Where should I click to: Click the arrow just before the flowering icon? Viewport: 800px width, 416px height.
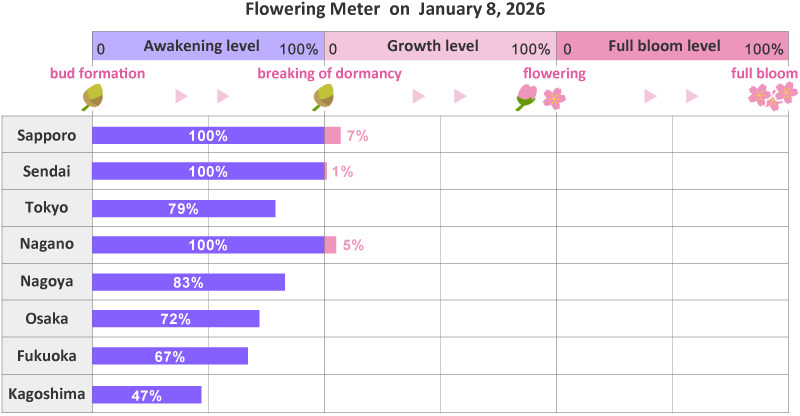coord(460,96)
